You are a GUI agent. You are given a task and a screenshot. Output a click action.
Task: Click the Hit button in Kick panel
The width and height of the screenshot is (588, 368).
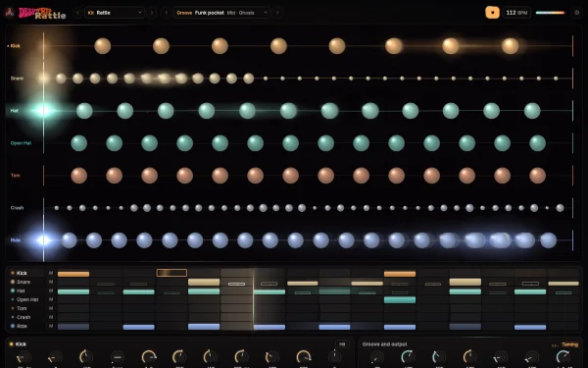pos(342,344)
